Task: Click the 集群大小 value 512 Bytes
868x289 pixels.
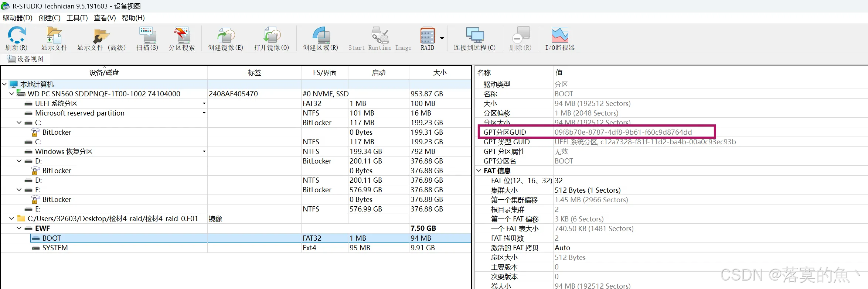Action: [588, 190]
